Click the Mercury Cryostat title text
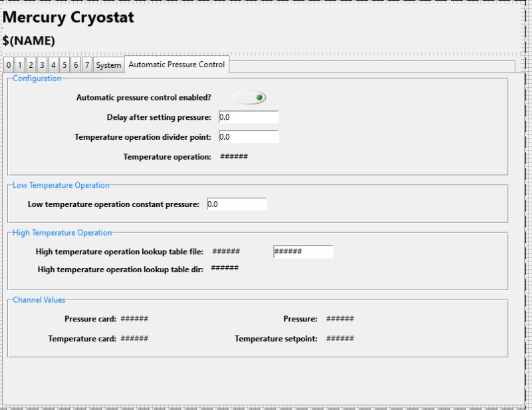This screenshot has width=532, height=410. point(69,18)
